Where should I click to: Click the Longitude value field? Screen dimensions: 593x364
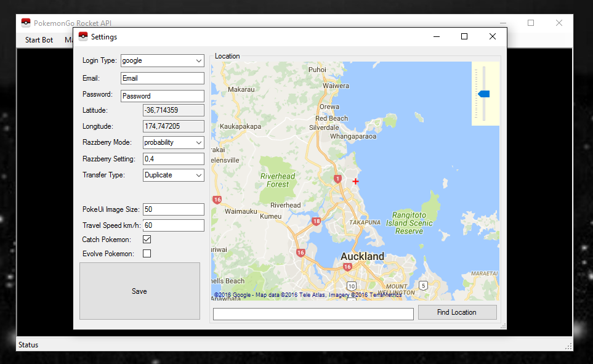point(174,126)
